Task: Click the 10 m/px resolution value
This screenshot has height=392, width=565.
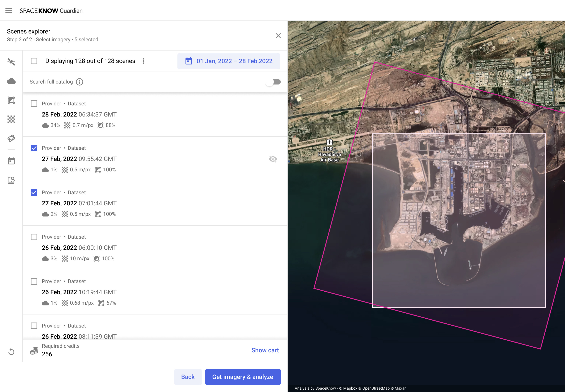Action: [80, 259]
